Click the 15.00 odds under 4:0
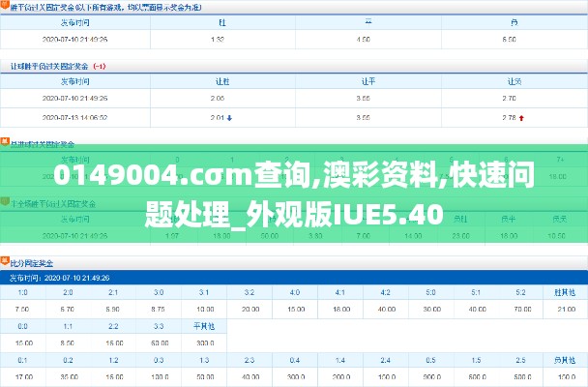The height and width of the screenshot is (387, 588). 296,310
